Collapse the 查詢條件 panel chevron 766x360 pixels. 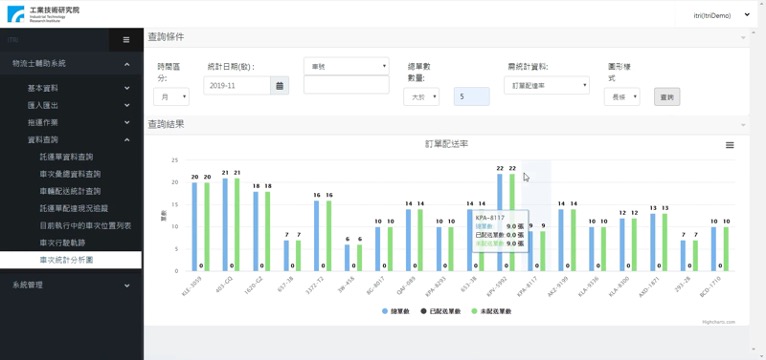click(743, 38)
